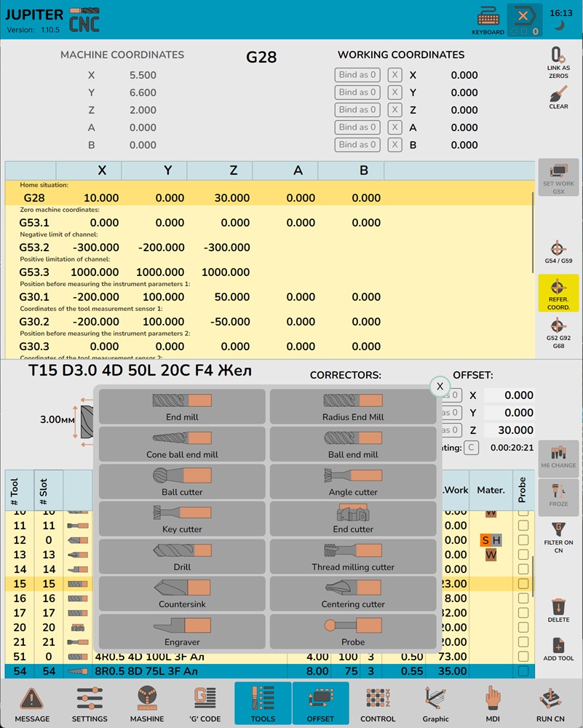Enable the Probe checkbox for tool 15
Viewport: 583px width, 728px height.
522,584
